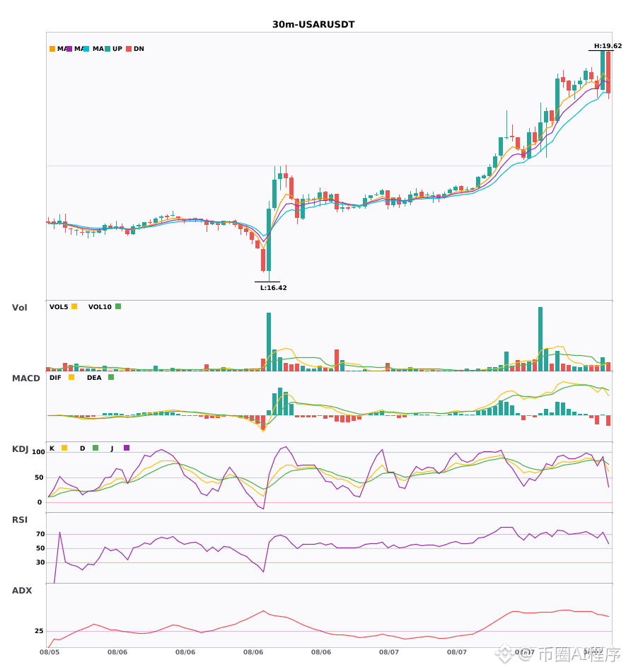Toggle the K yellow legend entry

pyautogui.click(x=58, y=448)
